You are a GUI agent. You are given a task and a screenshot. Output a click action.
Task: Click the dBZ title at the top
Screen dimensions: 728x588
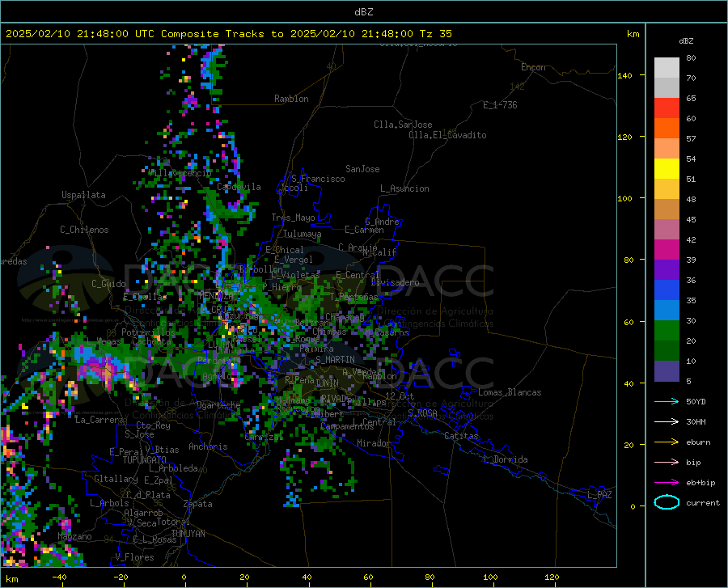pos(363,12)
